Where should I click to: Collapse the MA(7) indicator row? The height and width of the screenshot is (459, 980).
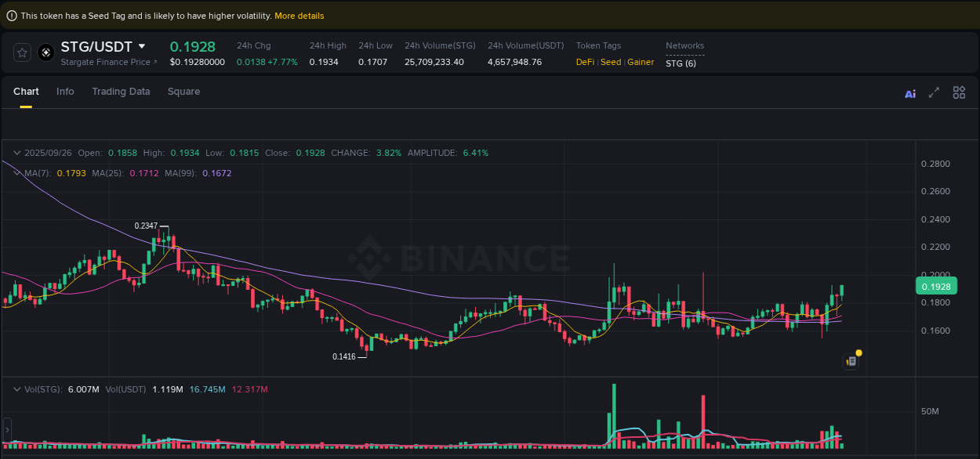coord(17,173)
